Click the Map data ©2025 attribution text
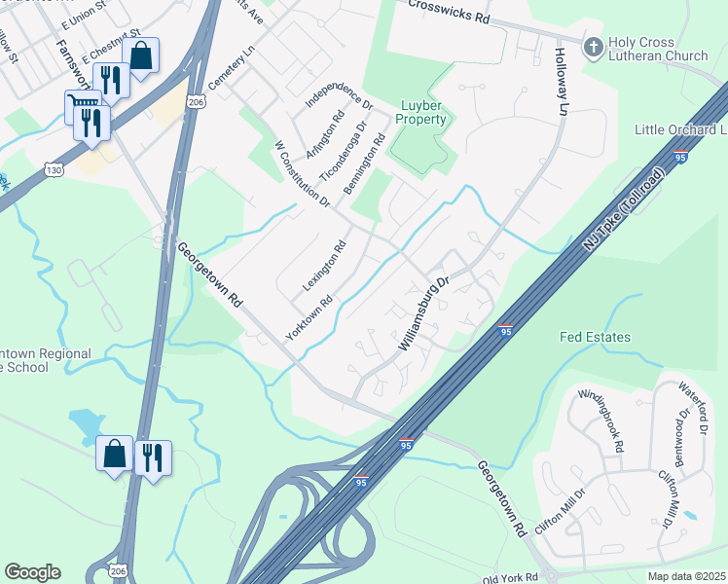The image size is (728, 584). click(686, 576)
